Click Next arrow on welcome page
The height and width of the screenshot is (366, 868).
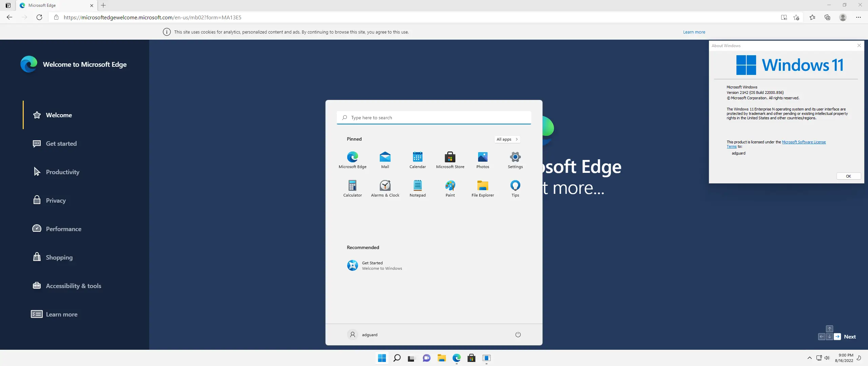point(837,337)
